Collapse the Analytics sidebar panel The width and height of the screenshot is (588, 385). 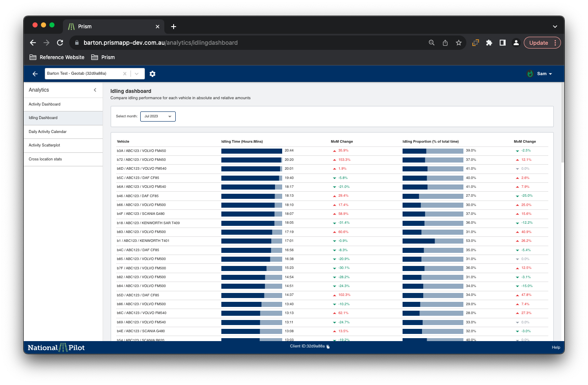click(x=95, y=90)
